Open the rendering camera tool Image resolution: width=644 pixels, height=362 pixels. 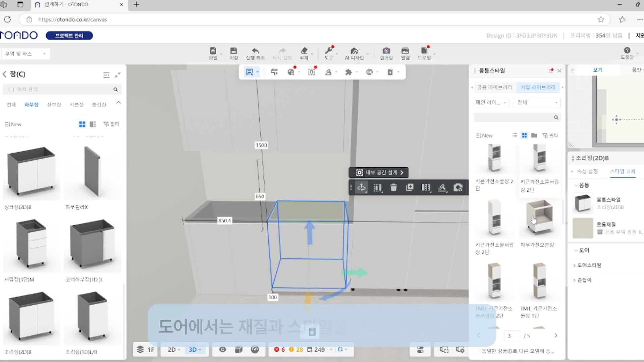pos(386,51)
